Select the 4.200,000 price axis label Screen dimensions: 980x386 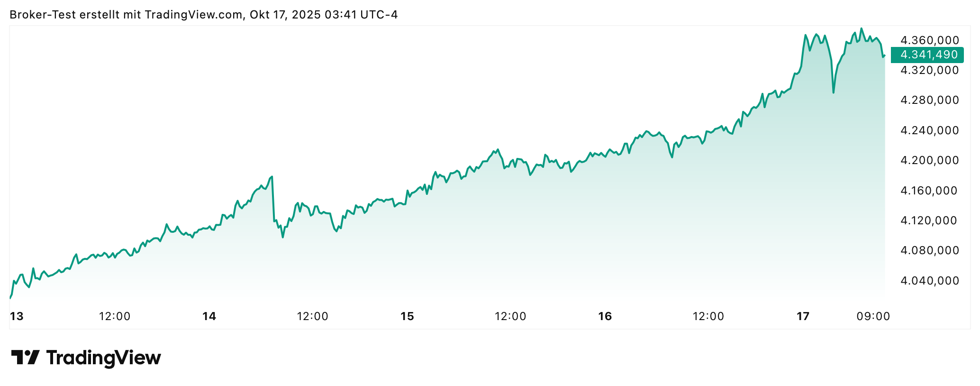pyautogui.click(x=929, y=160)
